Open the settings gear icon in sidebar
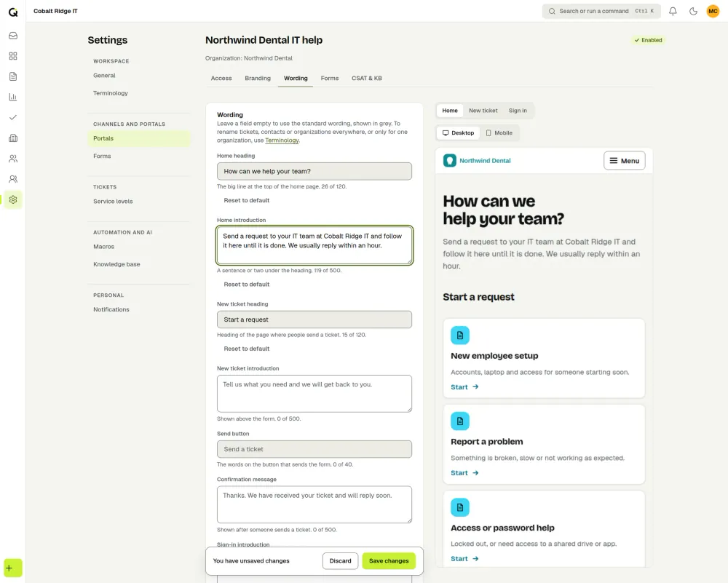This screenshot has height=583, width=728. [x=13, y=199]
